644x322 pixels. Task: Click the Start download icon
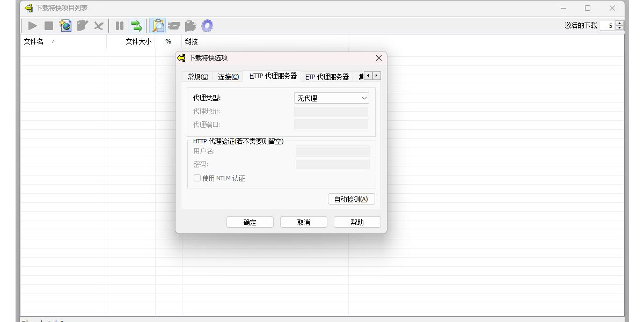point(32,25)
